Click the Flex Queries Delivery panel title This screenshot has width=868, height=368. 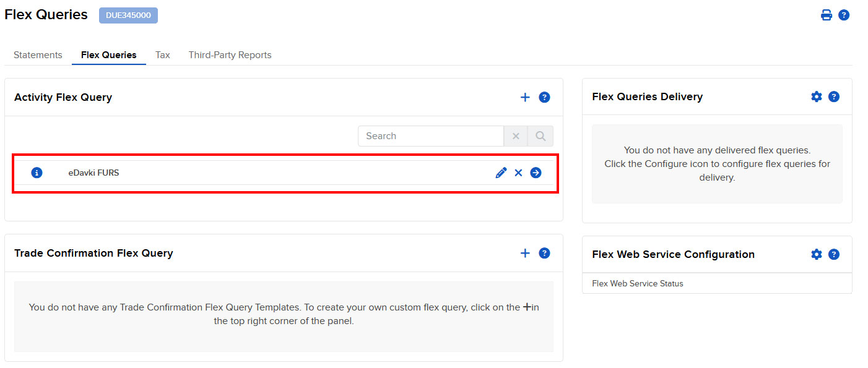pyautogui.click(x=648, y=96)
